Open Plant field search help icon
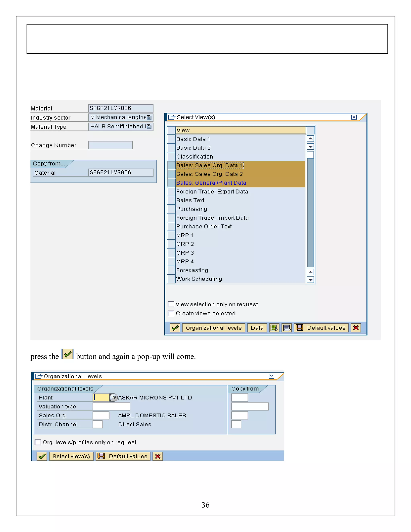This screenshot has height=532, width=411. click(x=113, y=397)
